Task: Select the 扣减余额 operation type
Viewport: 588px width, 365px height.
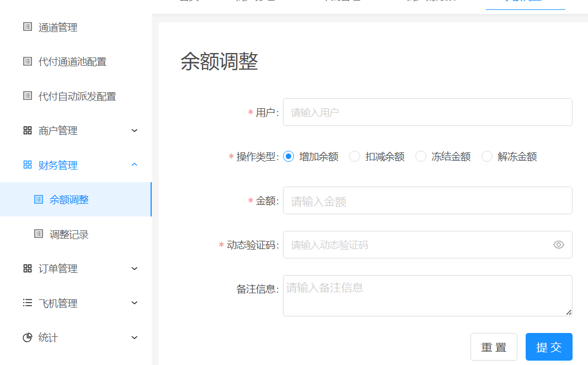Action: [x=355, y=156]
